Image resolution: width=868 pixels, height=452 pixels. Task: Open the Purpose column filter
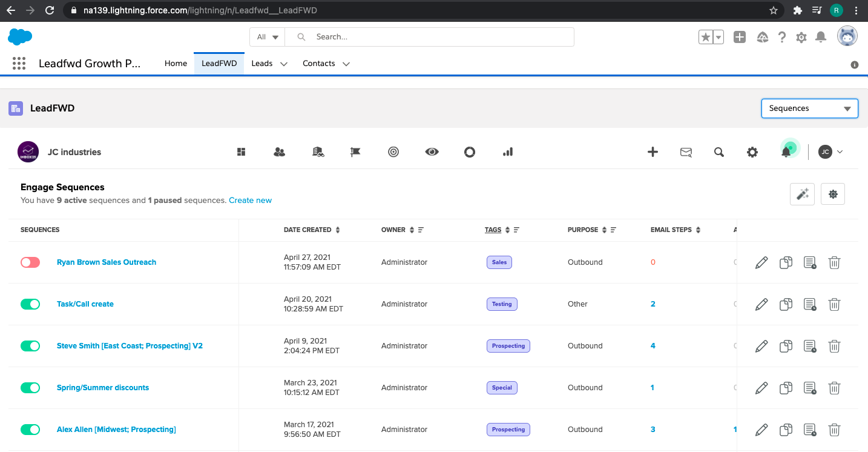(x=613, y=230)
